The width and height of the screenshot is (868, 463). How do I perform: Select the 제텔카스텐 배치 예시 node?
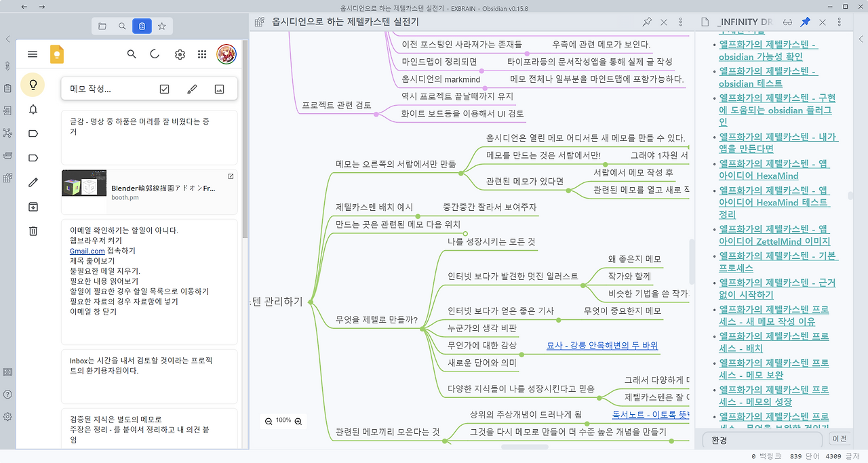click(374, 207)
